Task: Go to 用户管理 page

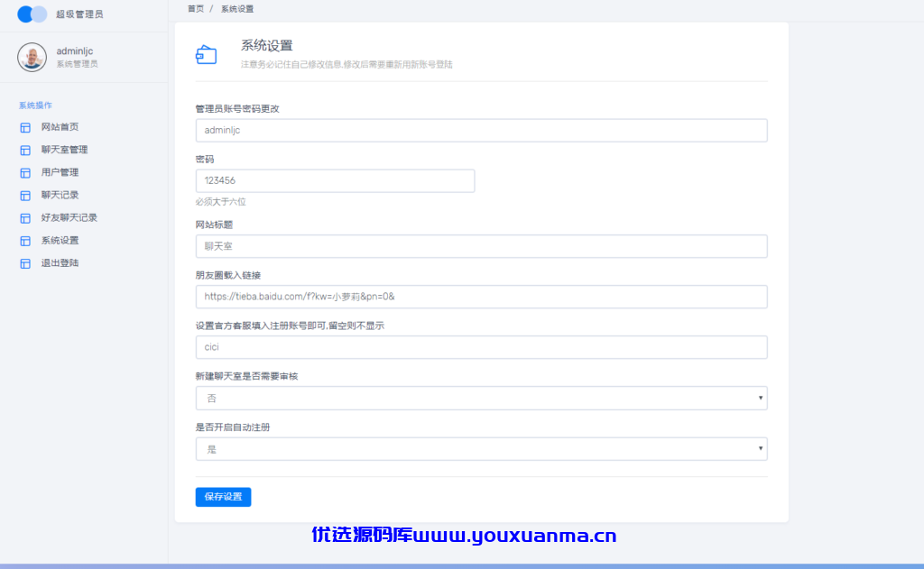Action: tap(60, 172)
